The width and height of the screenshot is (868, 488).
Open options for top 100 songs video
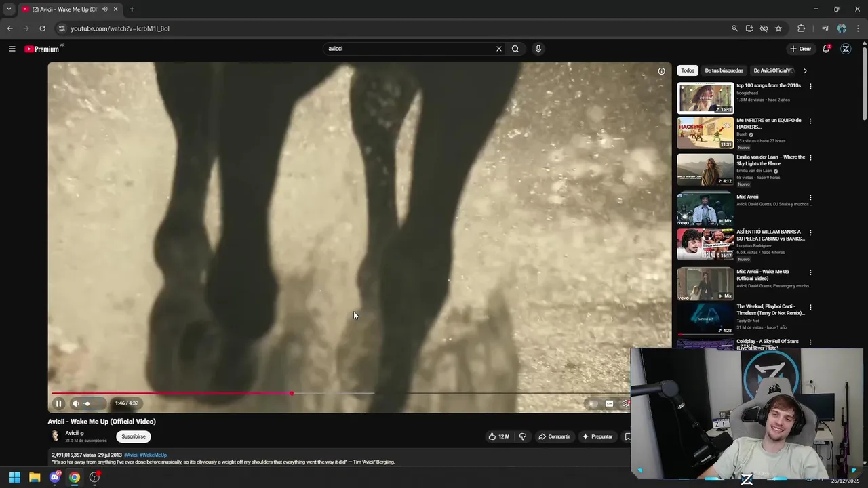click(810, 86)
